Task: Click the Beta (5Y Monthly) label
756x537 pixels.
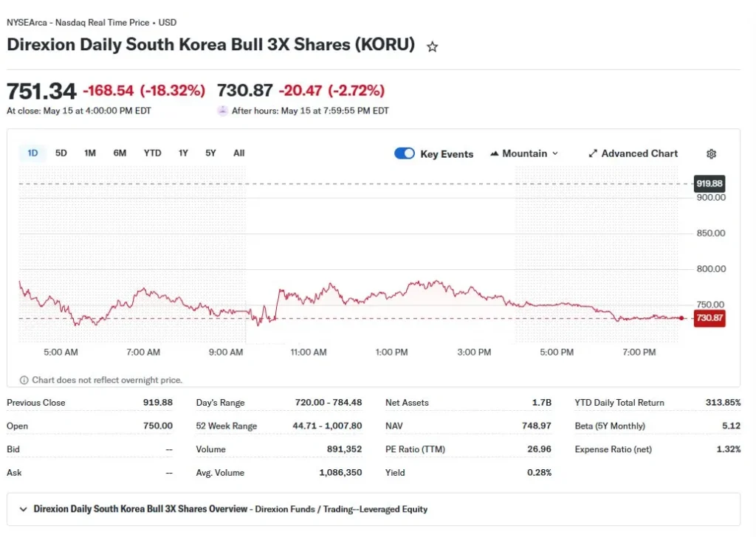Action: click(x=610, y=426)
